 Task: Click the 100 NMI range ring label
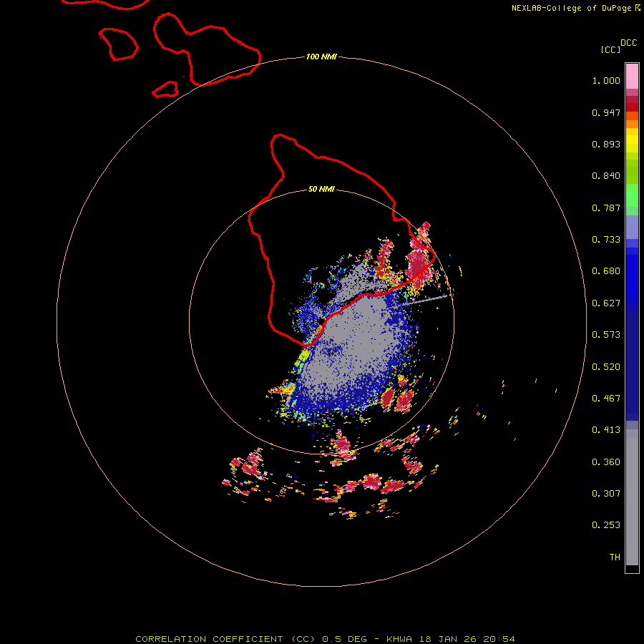321,57
